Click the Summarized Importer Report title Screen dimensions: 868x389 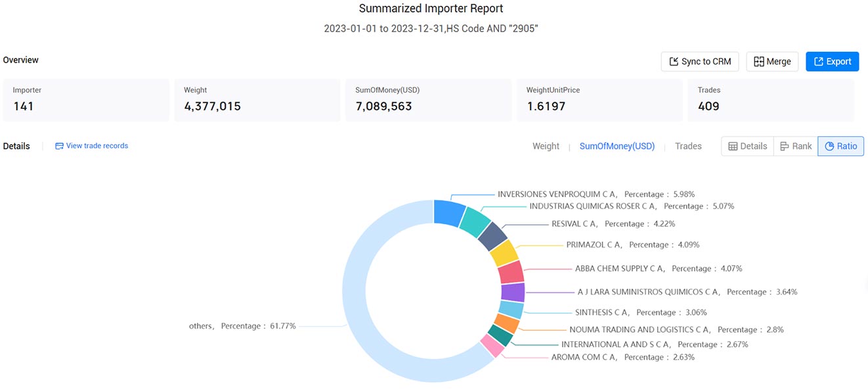coord(431,9)
